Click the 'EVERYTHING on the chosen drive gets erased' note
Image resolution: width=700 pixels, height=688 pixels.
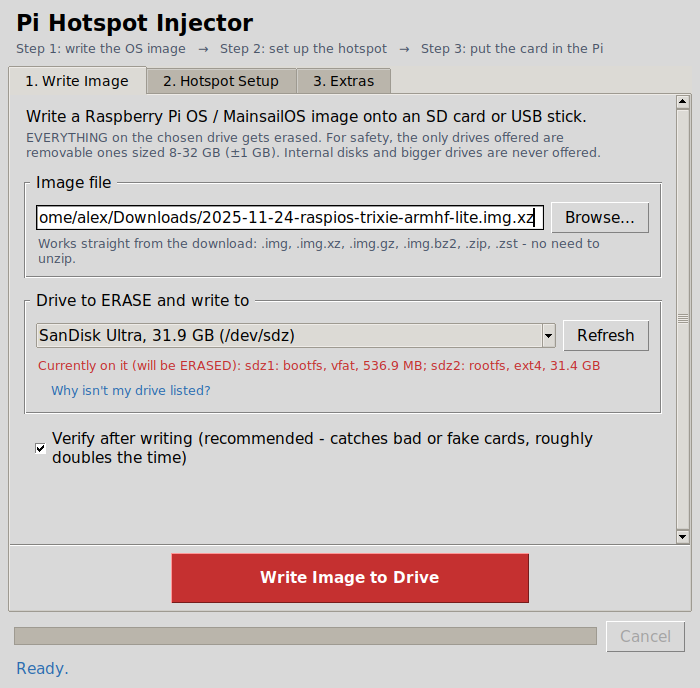tap(313, 145)
